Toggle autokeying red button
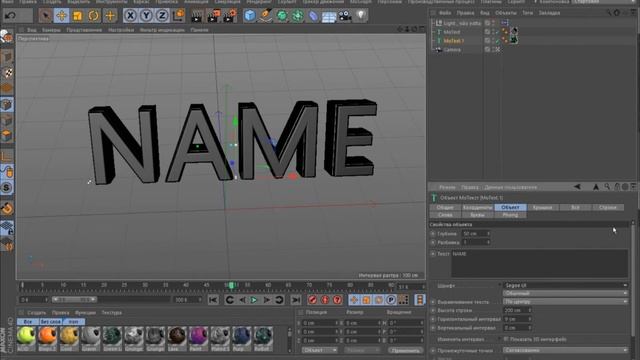The image size is (640, 360). (x=325, y=300)
